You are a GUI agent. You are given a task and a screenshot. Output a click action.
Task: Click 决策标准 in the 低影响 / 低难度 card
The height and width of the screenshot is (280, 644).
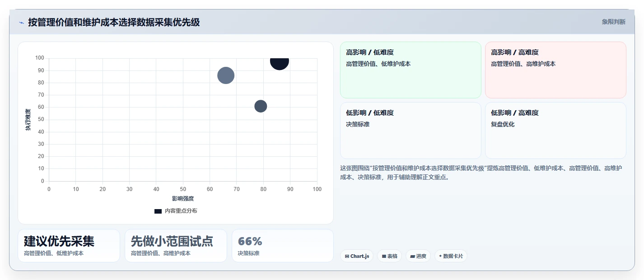click(358, 124)
